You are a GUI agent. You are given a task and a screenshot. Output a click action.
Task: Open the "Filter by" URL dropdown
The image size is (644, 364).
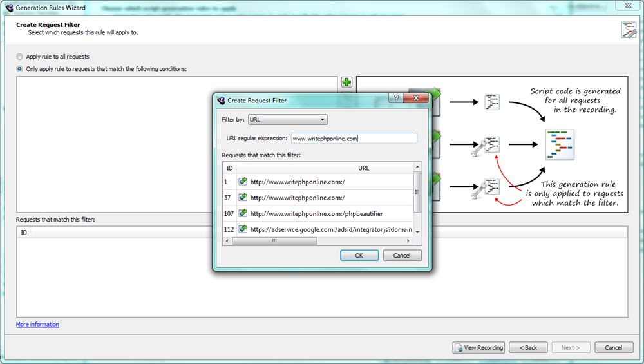point(287,120)
